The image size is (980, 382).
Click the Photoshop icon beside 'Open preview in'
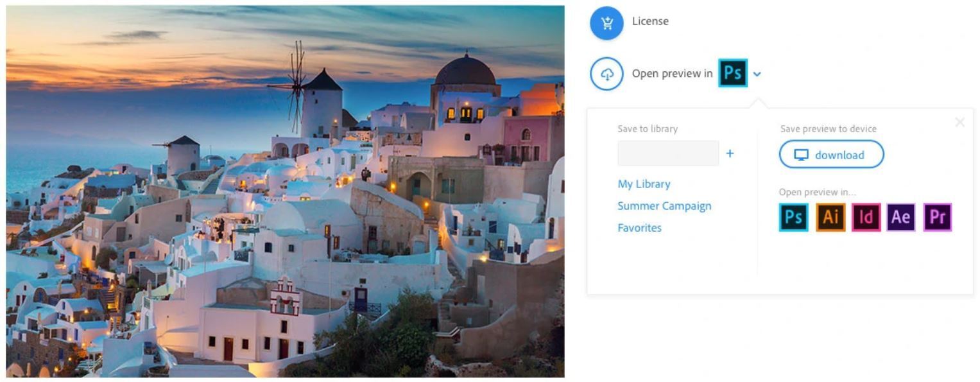point(733,73)
